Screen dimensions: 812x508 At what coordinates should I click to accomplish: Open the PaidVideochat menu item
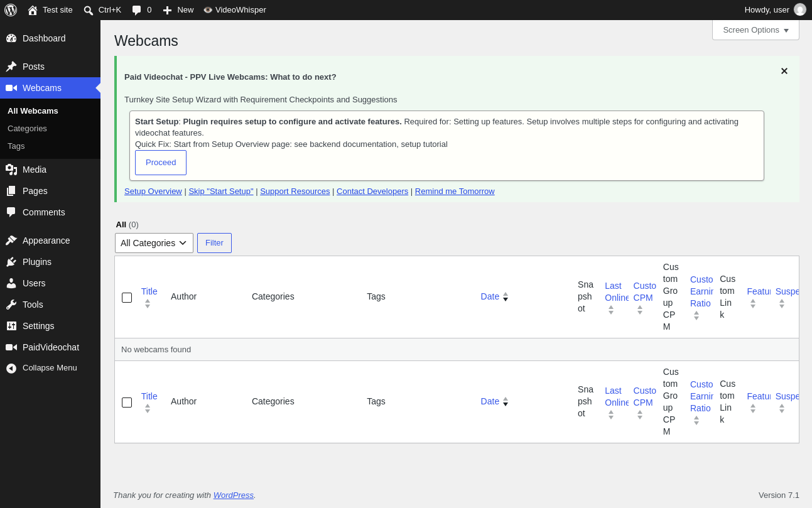pyautogui.click(x=50, y=347)
